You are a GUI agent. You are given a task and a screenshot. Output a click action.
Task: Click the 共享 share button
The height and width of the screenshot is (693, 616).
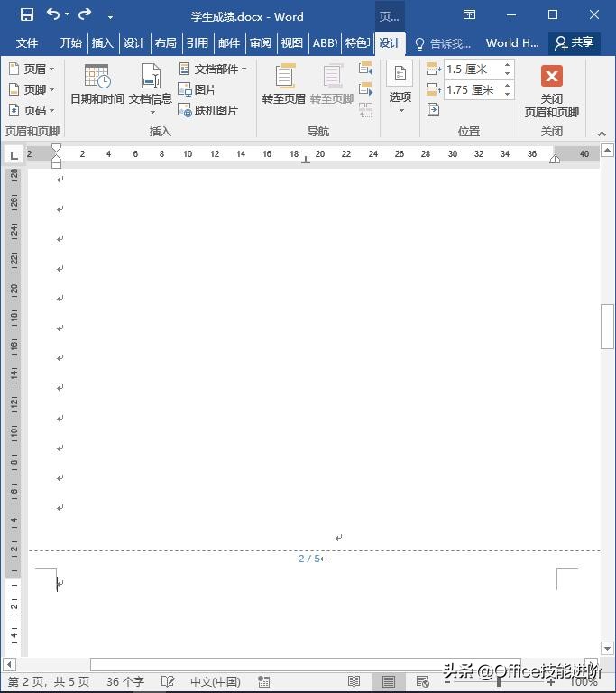574,43
